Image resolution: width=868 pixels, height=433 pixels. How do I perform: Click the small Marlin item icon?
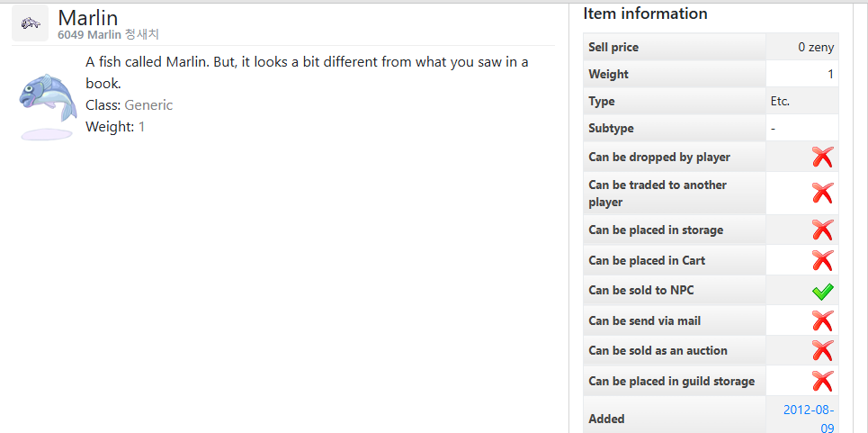pos(30,23)
